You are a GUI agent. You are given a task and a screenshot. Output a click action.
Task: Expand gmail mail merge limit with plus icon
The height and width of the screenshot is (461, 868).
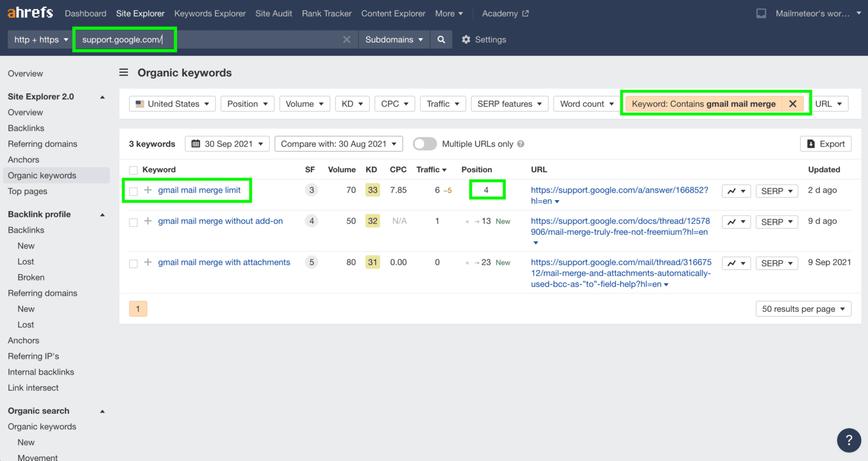click(x=148, y=190)
